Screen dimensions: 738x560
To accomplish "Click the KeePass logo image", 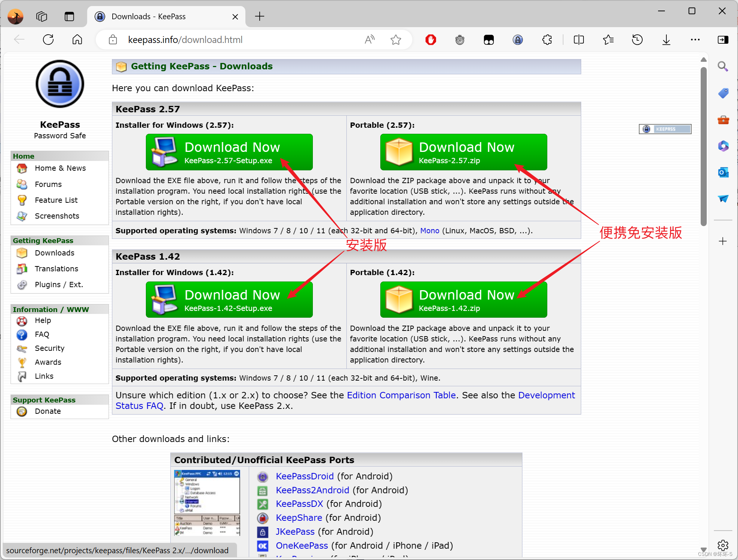I will (x=60, y=84).
